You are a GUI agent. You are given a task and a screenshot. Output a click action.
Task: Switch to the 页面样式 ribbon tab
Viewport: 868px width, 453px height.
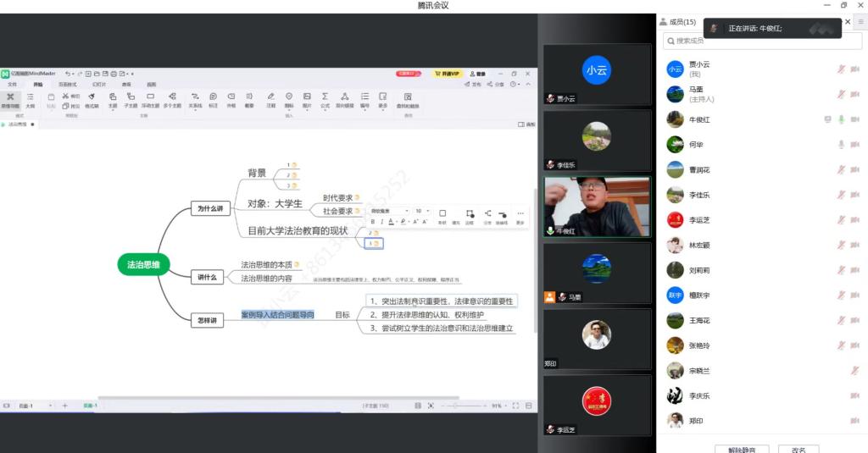pyautogui.click(x=66, y=85)
